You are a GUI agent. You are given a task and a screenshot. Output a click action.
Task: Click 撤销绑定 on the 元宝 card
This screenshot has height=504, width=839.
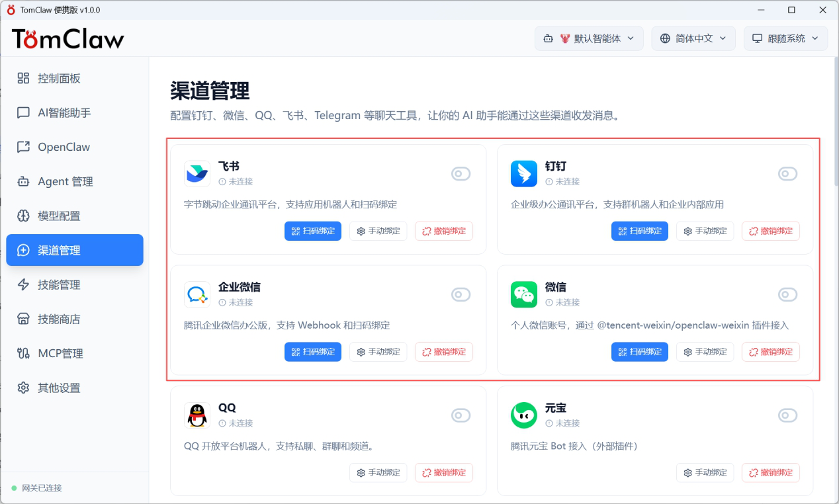[x=771, y=473]
